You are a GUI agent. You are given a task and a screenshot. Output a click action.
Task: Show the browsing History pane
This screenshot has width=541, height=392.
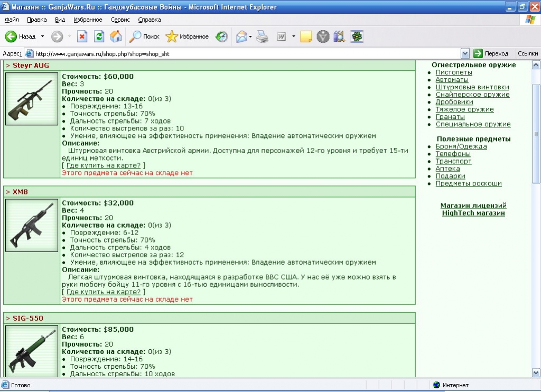pos(221,36)
